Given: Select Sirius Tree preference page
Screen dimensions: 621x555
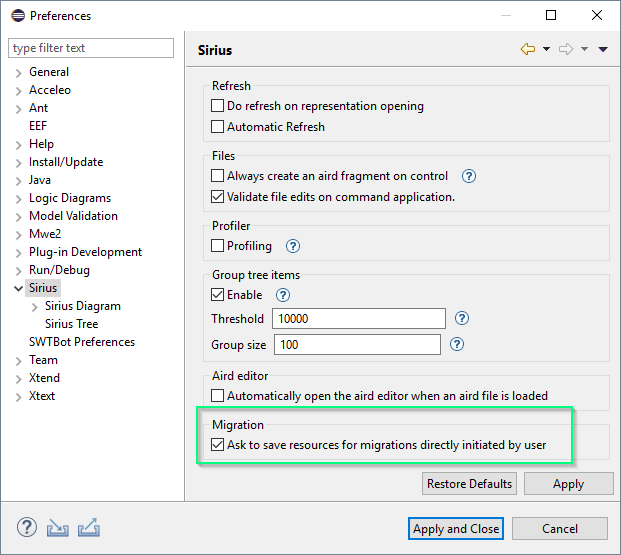Looking at the screenshot, I should (71, 324).
